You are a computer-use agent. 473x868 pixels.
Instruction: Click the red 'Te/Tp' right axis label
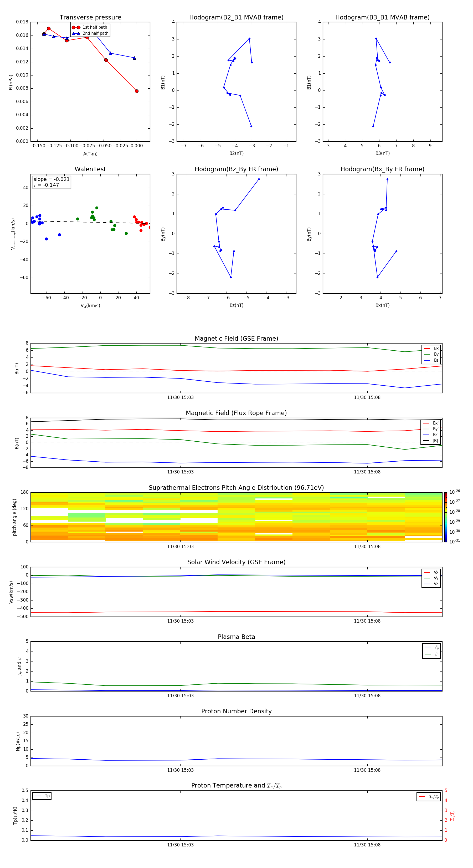453,815
